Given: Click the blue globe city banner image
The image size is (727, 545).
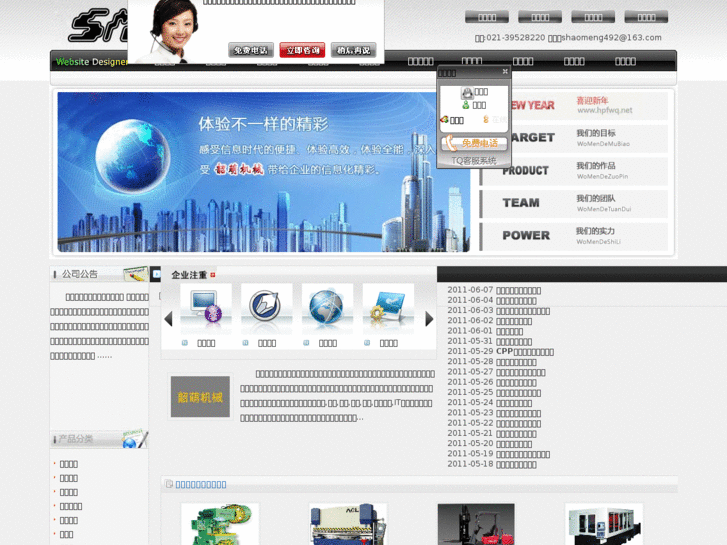Looking at the screenshot, I should click(263, 172).
